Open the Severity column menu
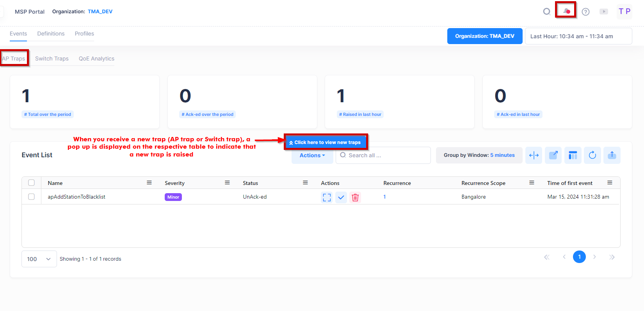Viewport: 644px width, 311px height. (x=227, y=183)
